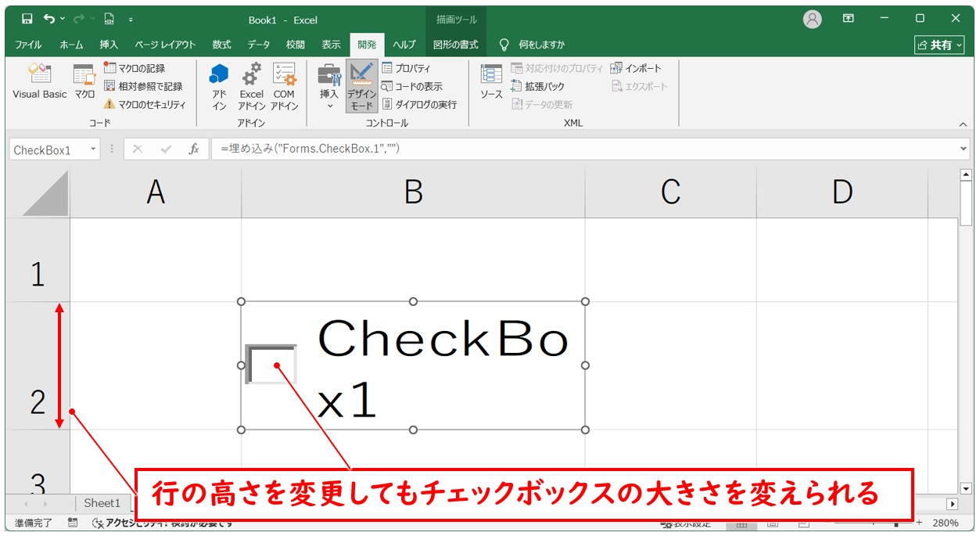Viewport: 980px width, 536px height.
Task: Open the ファイル tab
Action: click(28, 45)
